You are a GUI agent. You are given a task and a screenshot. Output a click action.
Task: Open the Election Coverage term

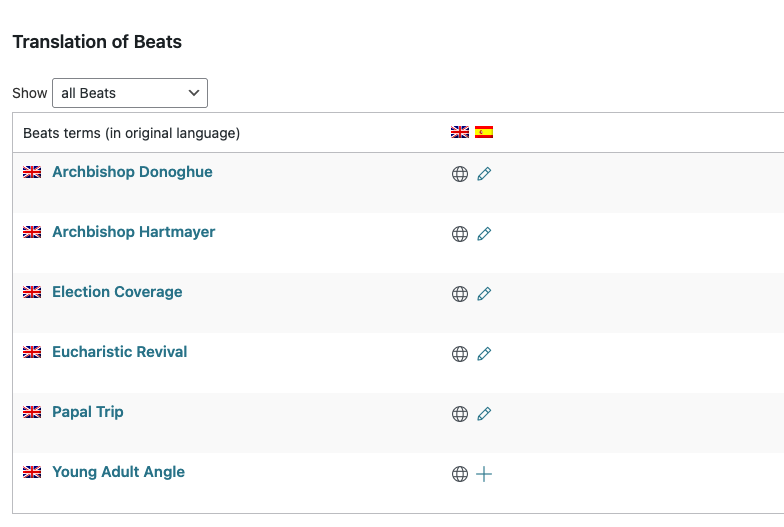pyautogui.click(x=117, y=292)
